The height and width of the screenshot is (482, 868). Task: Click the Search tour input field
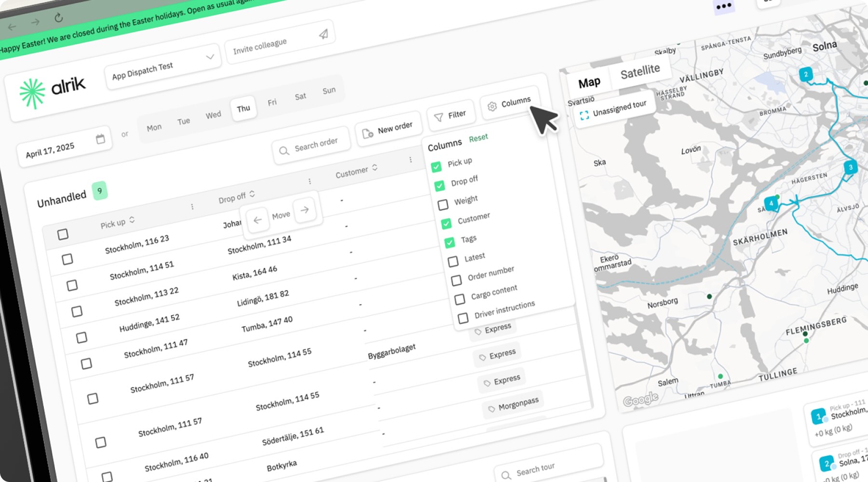[x=550, y=466]
